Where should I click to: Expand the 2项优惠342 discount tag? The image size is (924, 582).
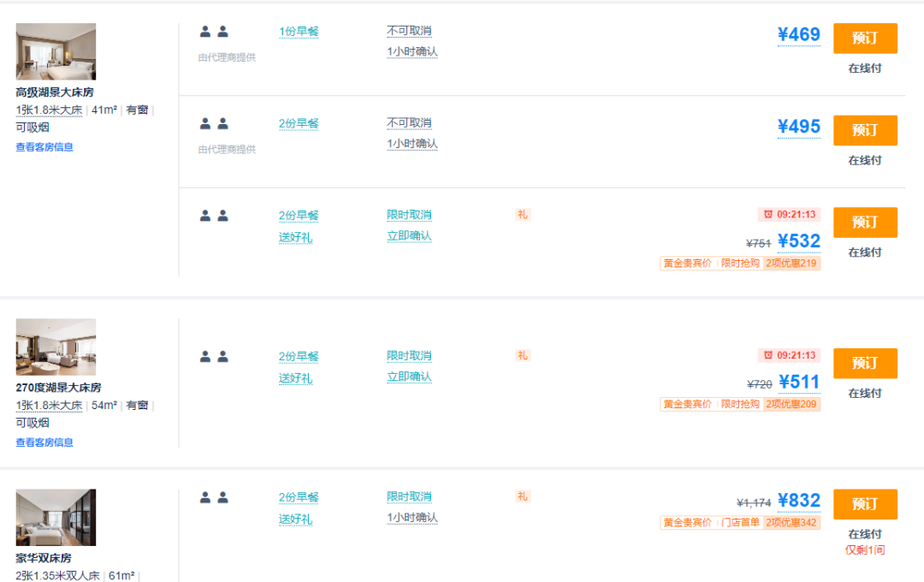pos(791,522)
